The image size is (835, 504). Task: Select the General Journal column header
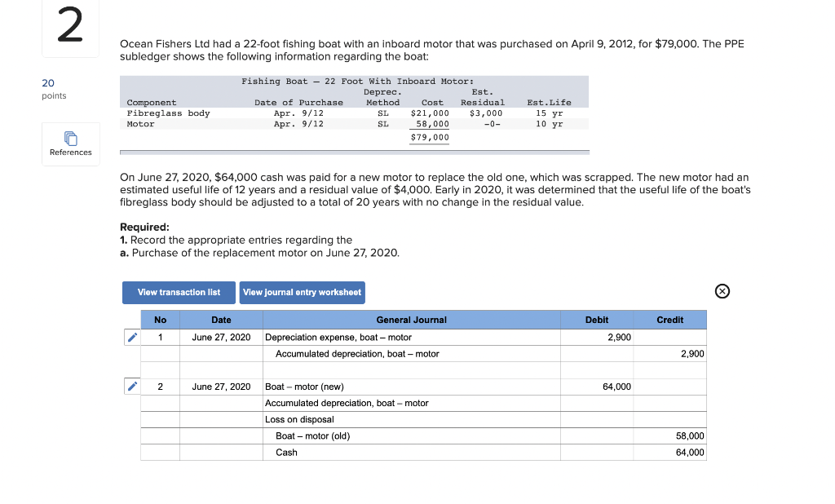tap(410, 319)
